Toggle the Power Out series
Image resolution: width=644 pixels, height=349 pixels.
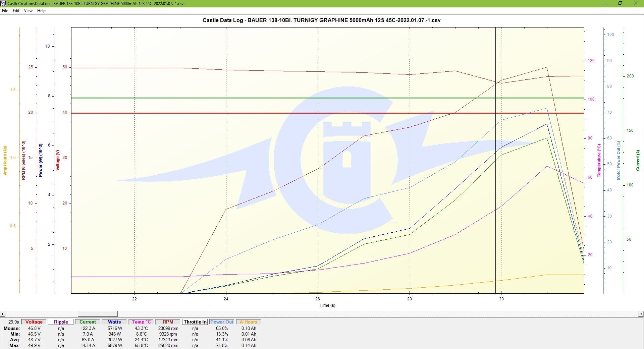[x=222, y=322]
